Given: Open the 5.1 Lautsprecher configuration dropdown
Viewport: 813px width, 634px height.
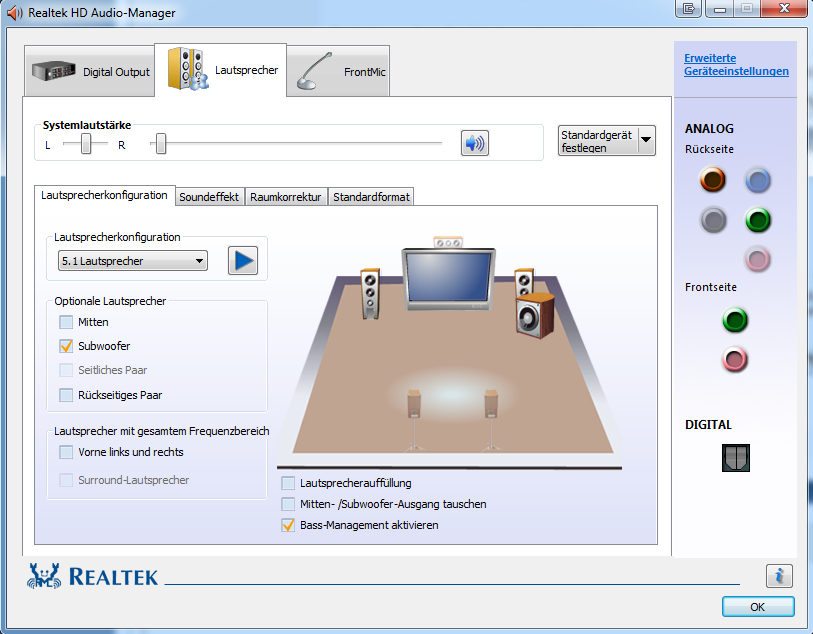Looking at the screenshot, I should pyautogui.click(x=133, y=261).
